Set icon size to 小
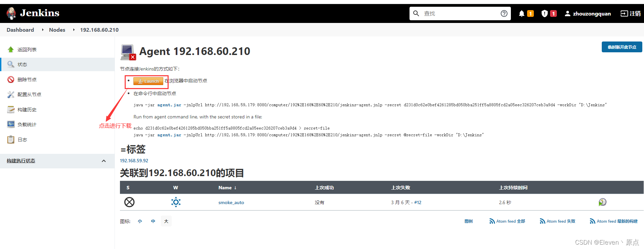 140,221
